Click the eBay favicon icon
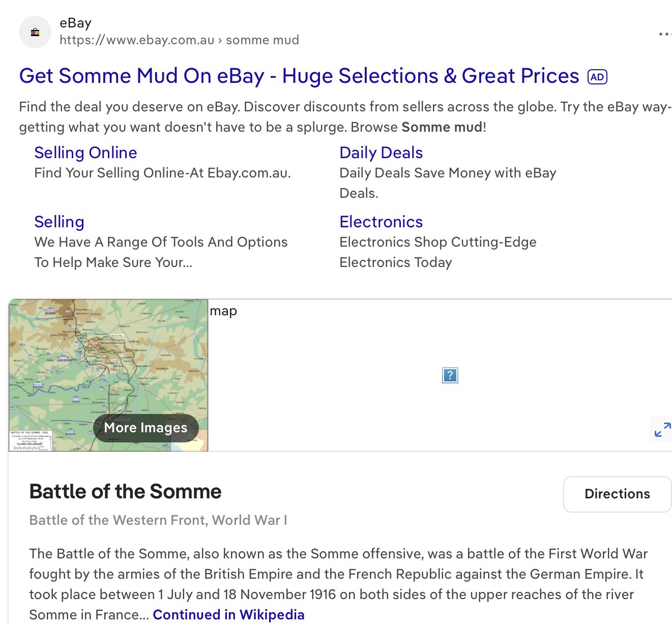 coord(35,33)
